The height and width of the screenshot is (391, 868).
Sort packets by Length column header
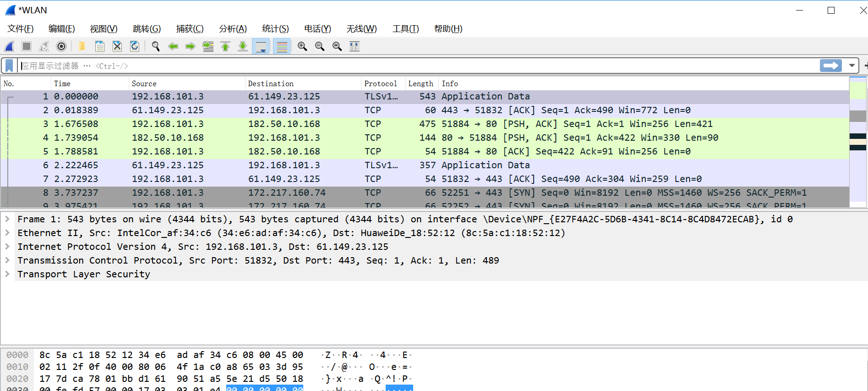click(422, 83)
